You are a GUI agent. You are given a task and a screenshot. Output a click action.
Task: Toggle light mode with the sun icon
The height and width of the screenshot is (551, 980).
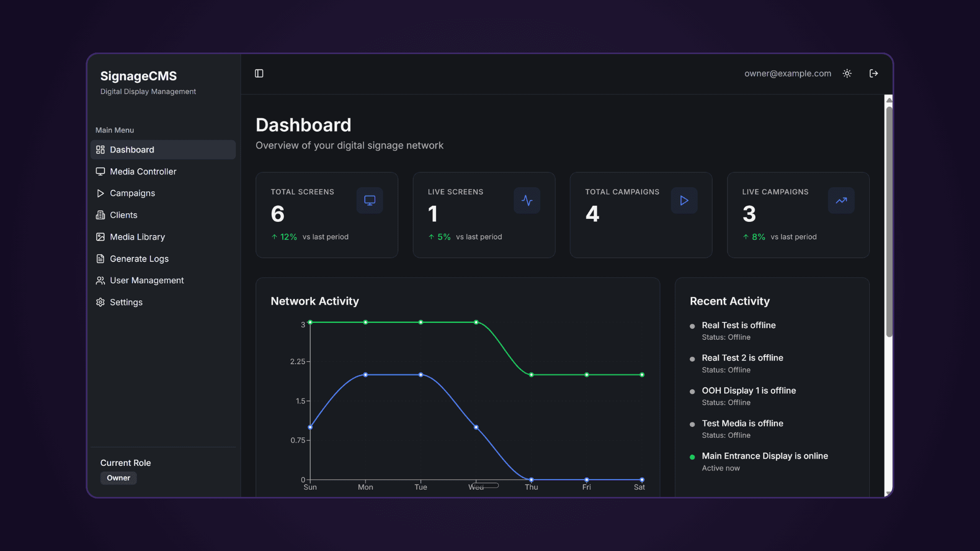[x=847, y=73]
